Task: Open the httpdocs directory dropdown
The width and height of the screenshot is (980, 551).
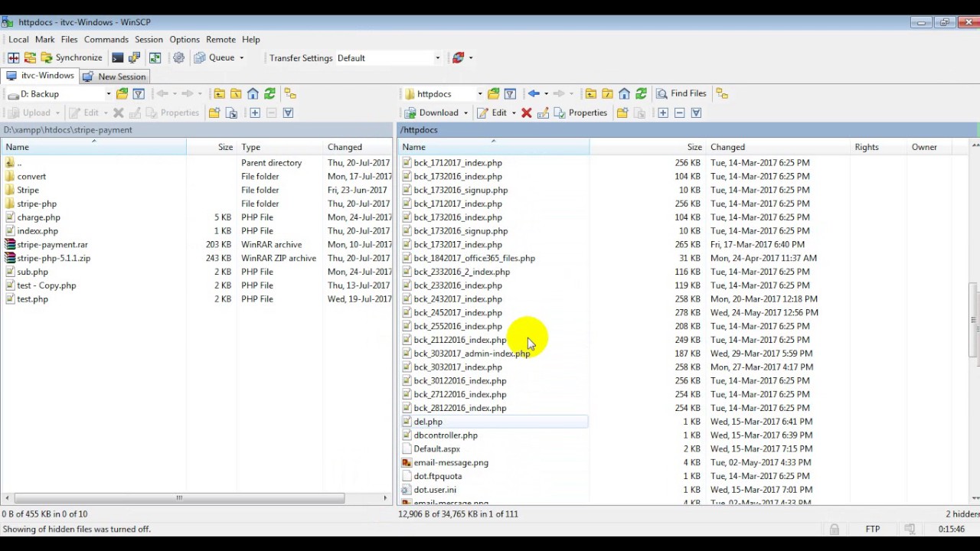Action: tap(479, 93)
